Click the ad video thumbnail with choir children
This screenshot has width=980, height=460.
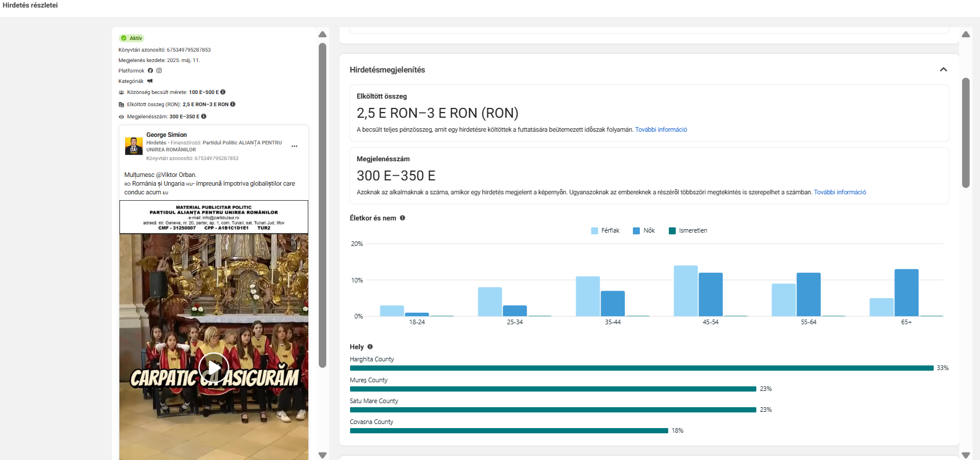pos(214,347)
